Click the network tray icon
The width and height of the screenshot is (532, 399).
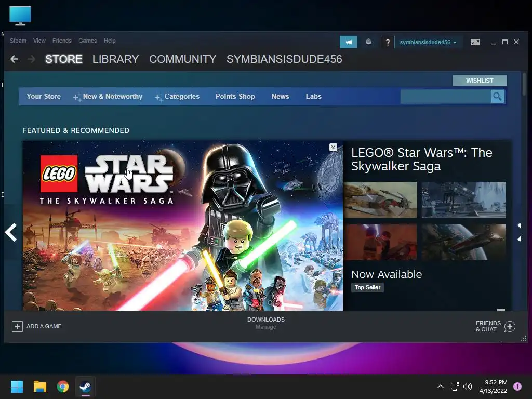coord(455,387)
